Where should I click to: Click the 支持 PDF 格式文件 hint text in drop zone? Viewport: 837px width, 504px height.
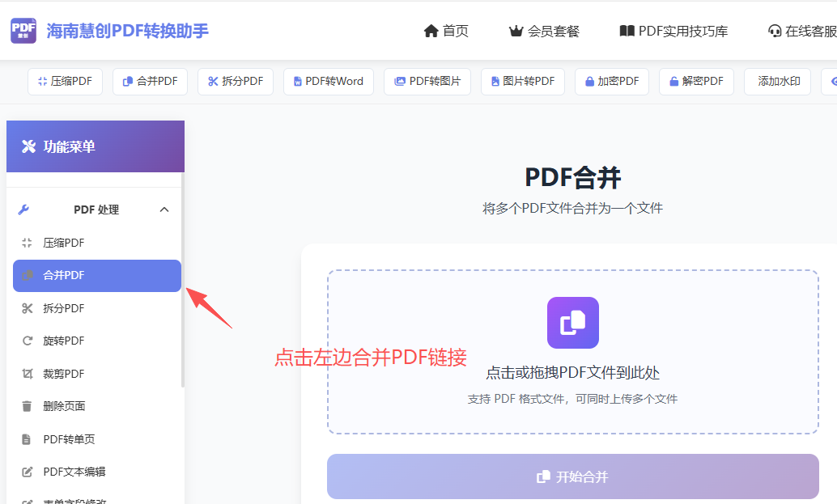[573, 399]
